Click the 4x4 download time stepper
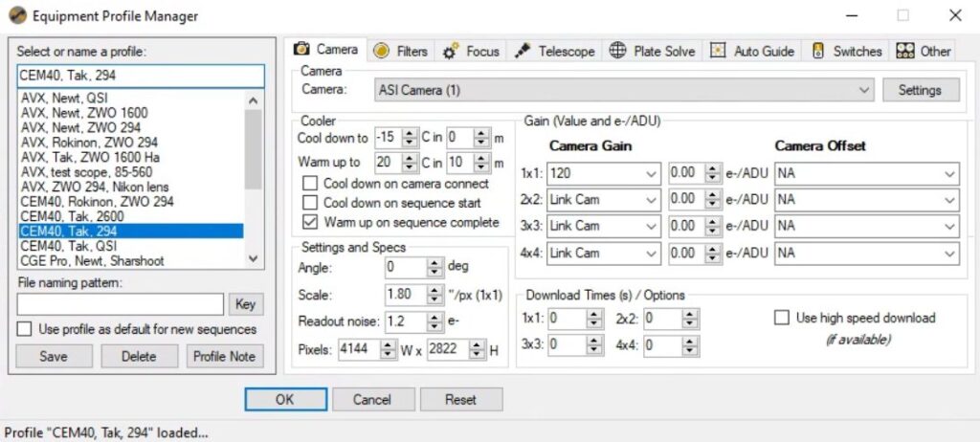The width and height of the screenshot is (980, 442). click(689, 345)
